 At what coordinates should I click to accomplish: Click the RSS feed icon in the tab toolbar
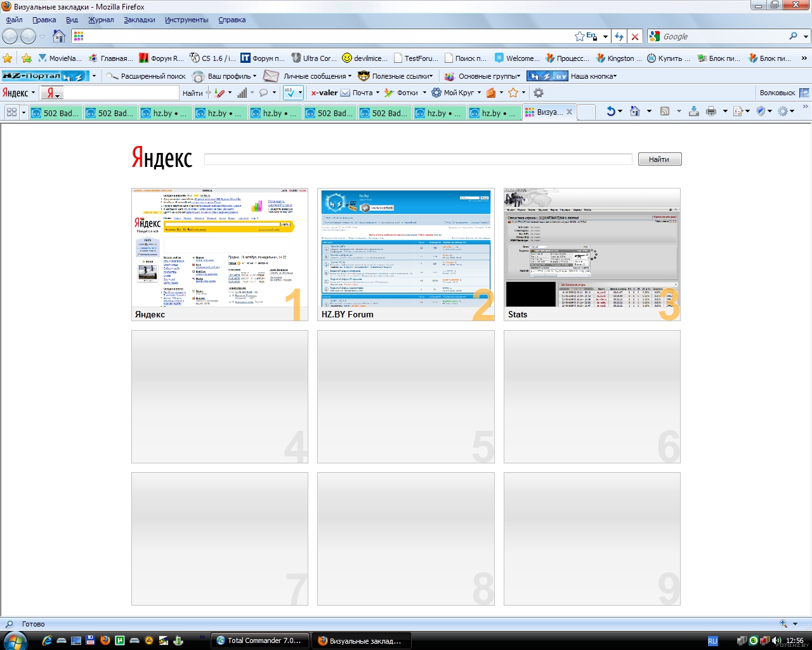tap(665, 111)
